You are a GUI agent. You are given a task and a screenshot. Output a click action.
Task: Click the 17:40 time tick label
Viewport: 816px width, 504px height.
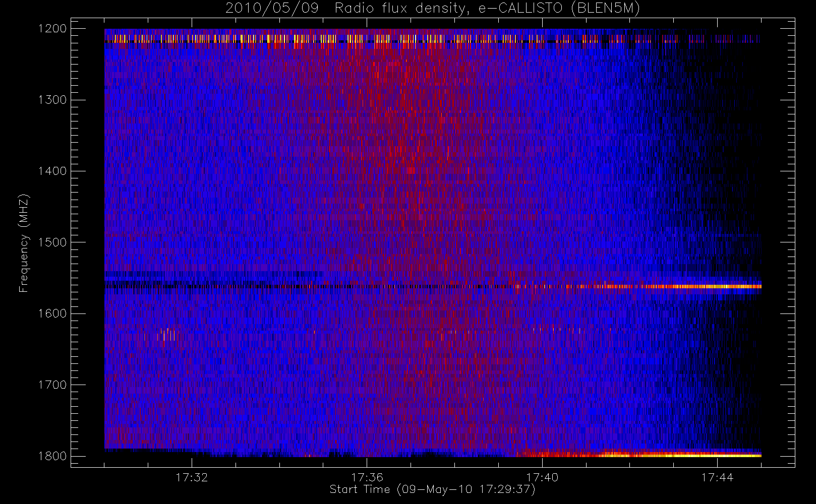[x=542, y=477]
